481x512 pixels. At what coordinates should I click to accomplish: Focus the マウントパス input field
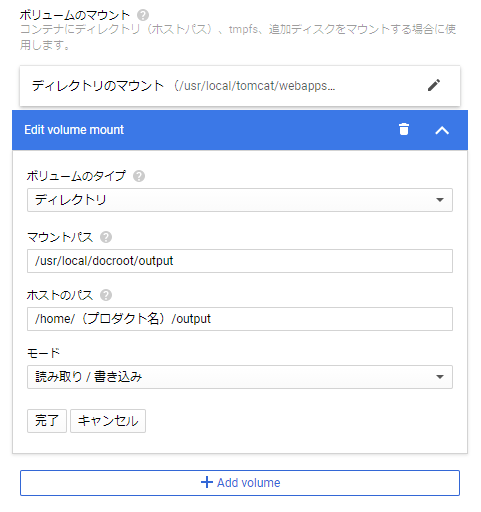click(240, 261)
